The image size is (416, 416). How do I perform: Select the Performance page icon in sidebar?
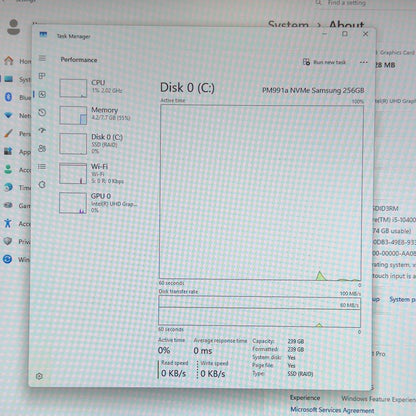point(42,94)
